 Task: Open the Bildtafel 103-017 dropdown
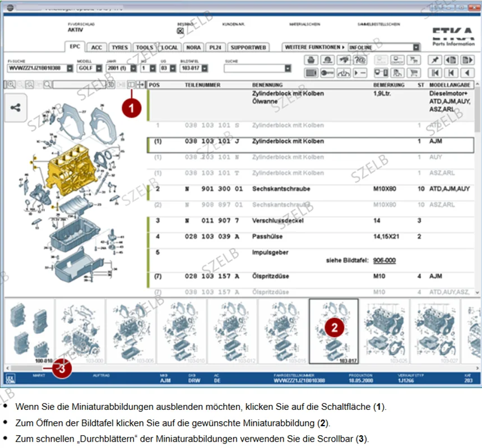click(205, 68)
